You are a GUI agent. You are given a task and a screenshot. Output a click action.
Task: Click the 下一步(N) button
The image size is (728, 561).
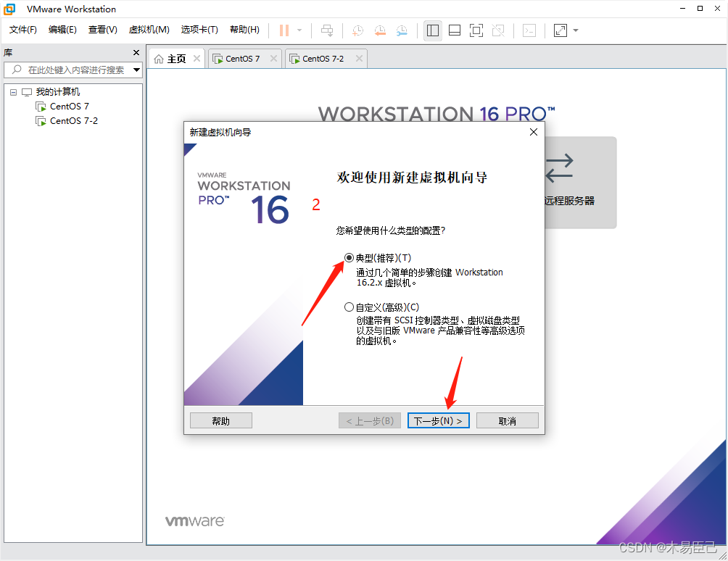[438, 420]
